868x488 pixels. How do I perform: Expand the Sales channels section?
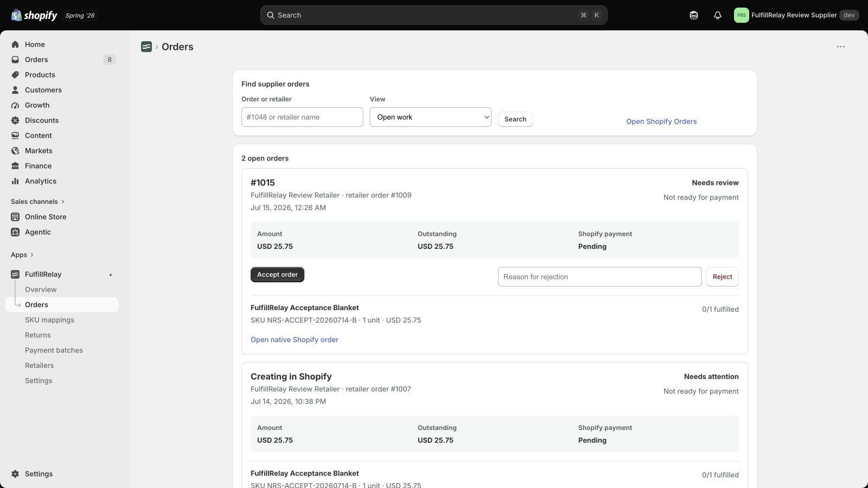[x=37, y=202]
